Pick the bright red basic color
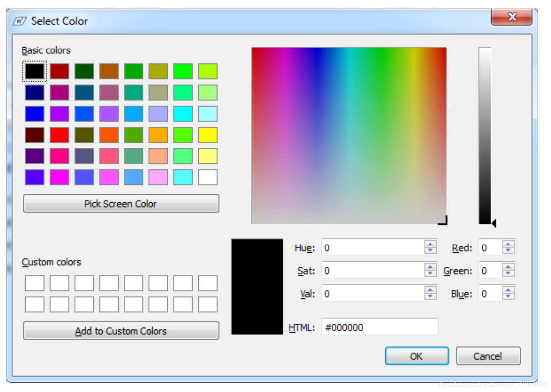 [59, 134]
